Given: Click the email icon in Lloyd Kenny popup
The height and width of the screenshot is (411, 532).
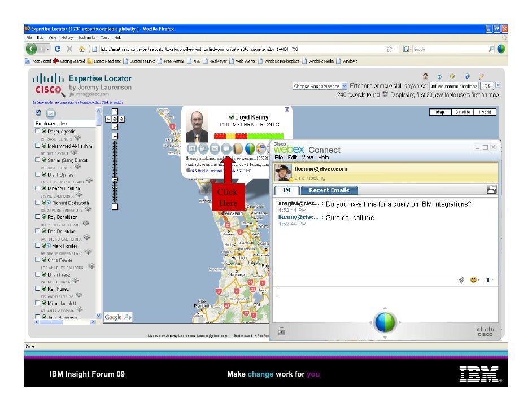Looking at the screenshot, I should (x=215, y=148).
